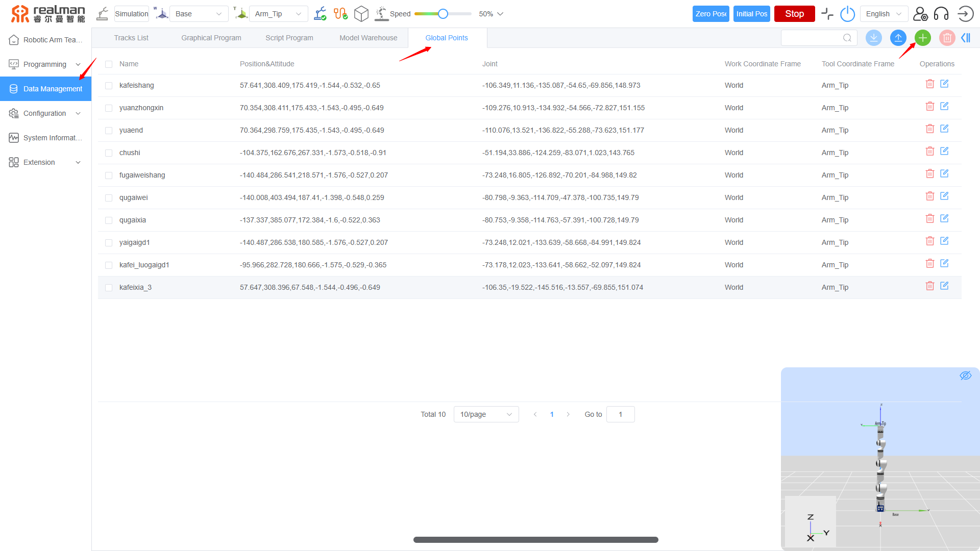980x551 pixels.
Task: Click the blue upload points icon
Action: tap(898, 38)
